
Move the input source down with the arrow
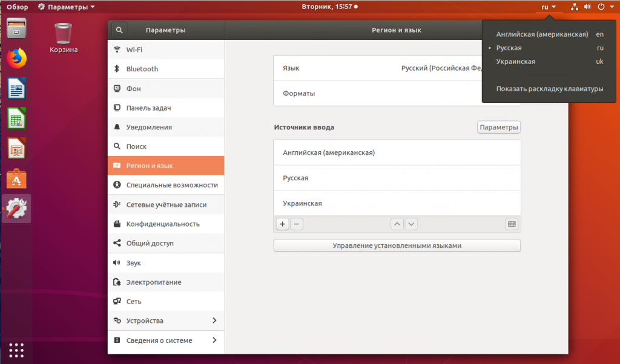pyautogui.click(x=411, y=224)
